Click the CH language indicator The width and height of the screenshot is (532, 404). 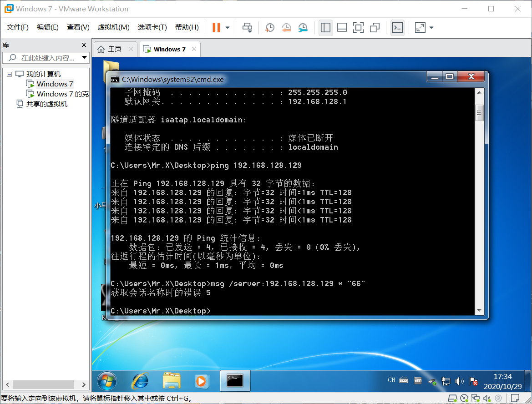[391, 380]
